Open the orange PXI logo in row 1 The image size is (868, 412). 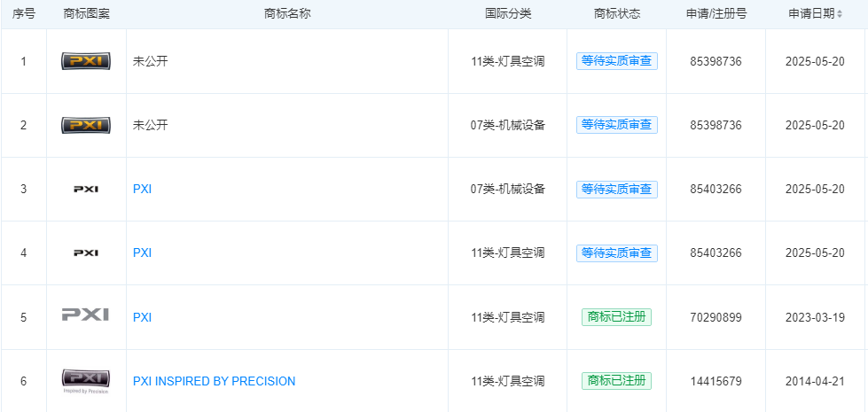click(86, 61)
